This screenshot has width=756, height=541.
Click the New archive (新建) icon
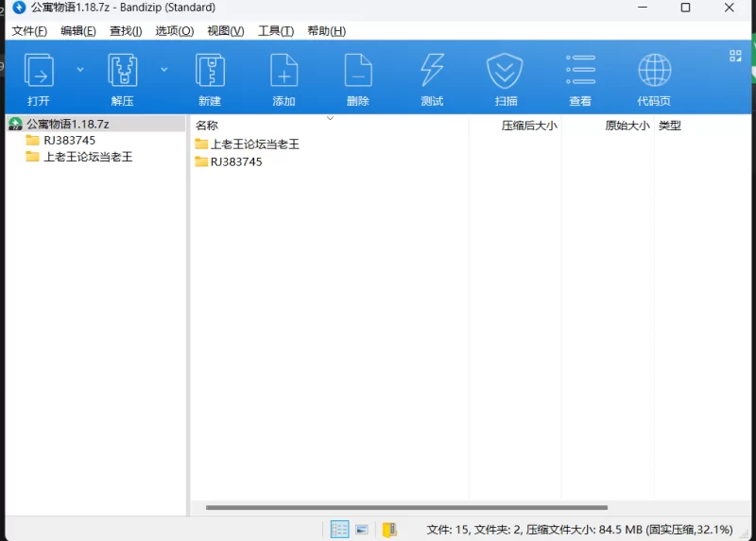click(210, 71)
